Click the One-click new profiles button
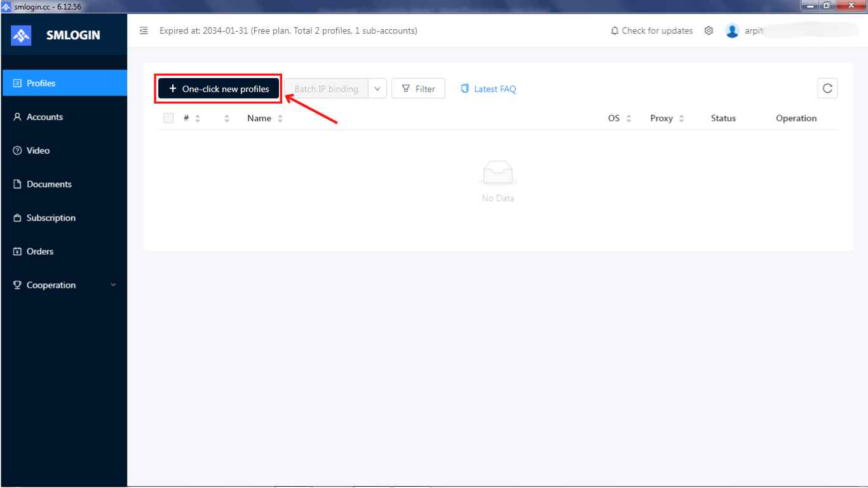 coord(218,88)
